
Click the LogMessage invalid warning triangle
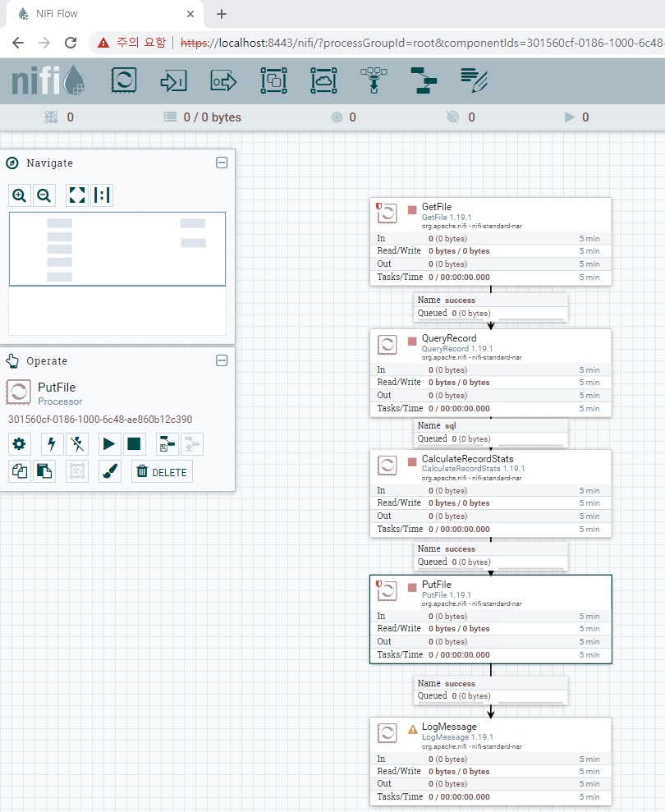point(413,730)
